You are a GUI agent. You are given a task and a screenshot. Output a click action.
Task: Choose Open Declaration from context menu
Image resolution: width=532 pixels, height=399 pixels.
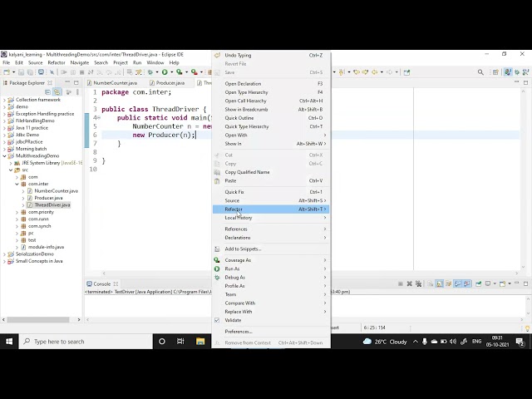[x=271, y=84]
